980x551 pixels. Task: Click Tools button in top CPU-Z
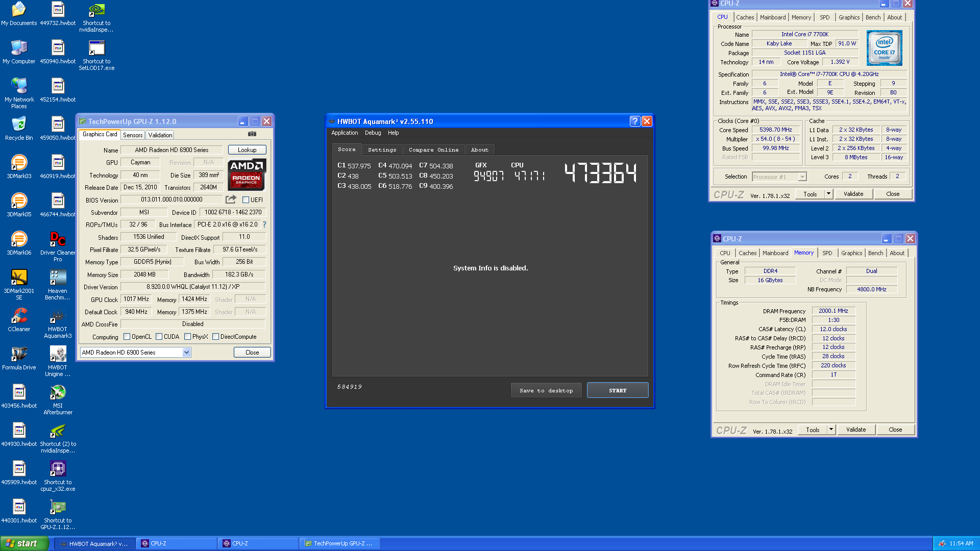810,194
